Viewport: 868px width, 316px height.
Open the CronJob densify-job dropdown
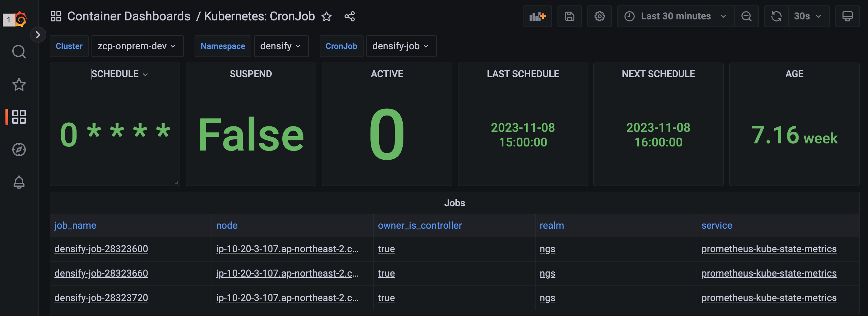[x=401, y=46]
